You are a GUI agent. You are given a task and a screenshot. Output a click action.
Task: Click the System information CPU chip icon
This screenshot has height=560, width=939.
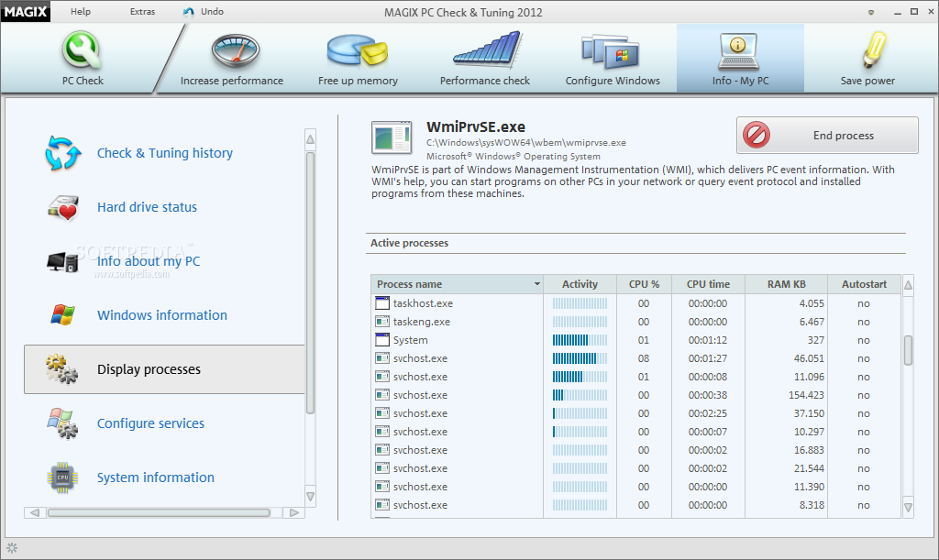click(62, 478)
